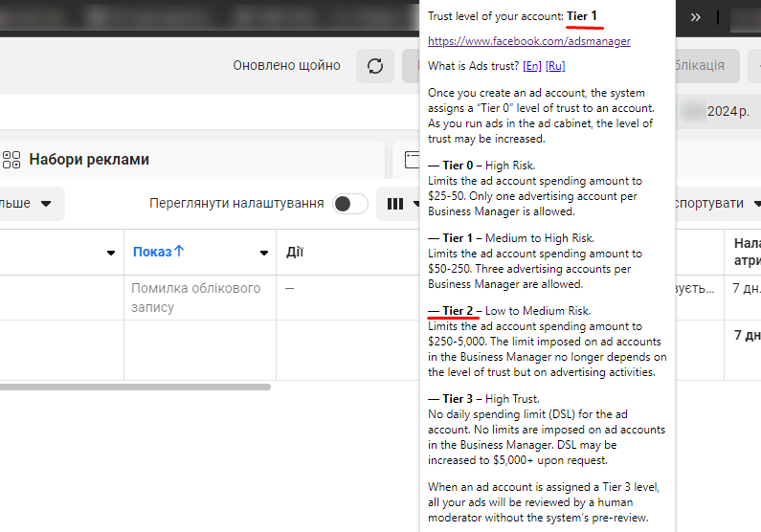This screenshot has height=532, width=761.
Task: Click the Оновлено щойно status text
Action: click(x=286, y=65)
